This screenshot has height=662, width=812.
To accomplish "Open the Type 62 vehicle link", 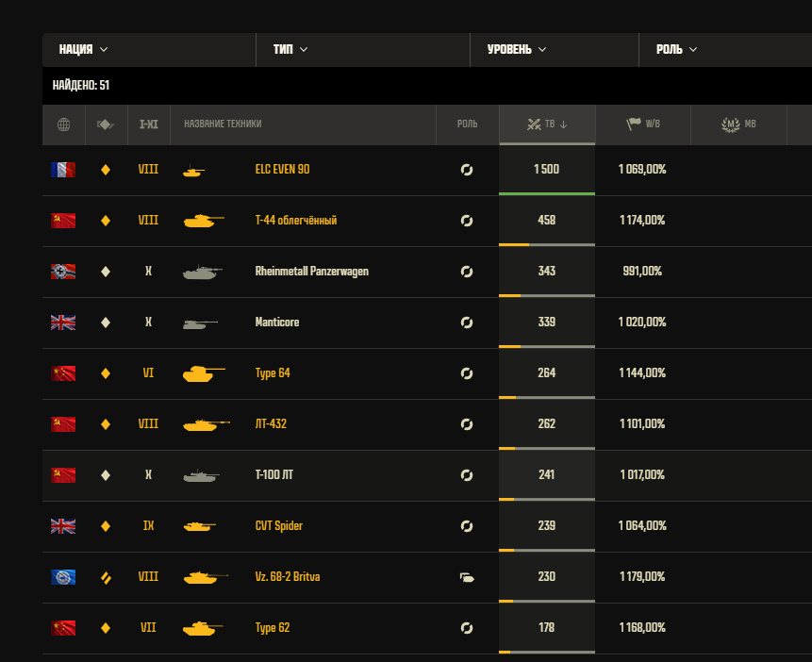I will (x=273, y=628).
